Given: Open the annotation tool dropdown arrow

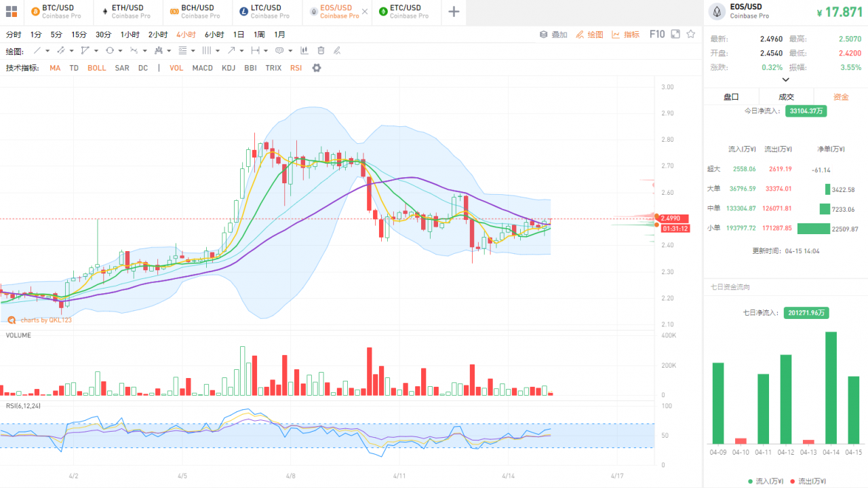Looking at the screenshot, I should tap(289, 50).
